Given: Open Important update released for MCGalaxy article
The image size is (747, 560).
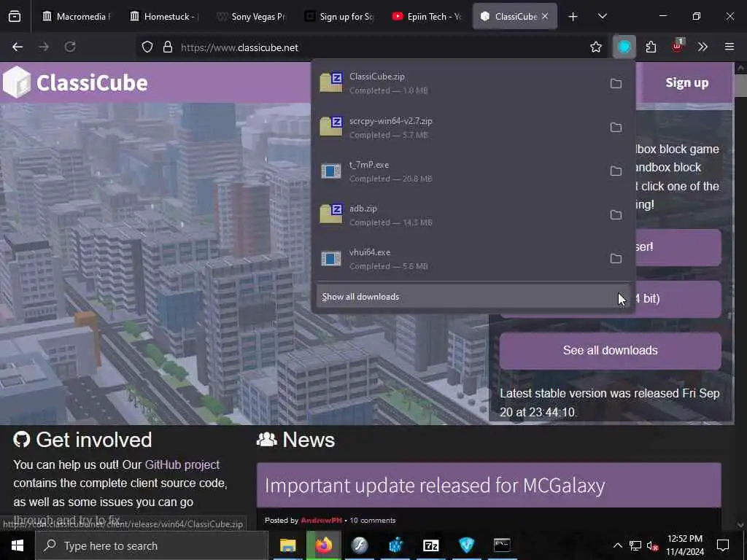Looking at the screenshot, I should click(x=435, y=486).
